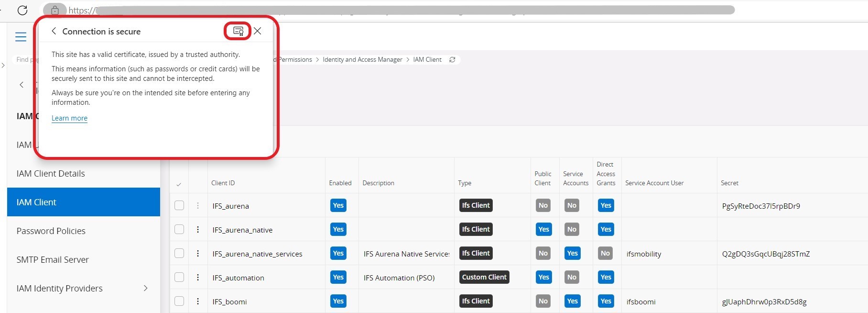Sort table by Client ID column header
This screenshot has width=868, height=313.
(223, 183)
